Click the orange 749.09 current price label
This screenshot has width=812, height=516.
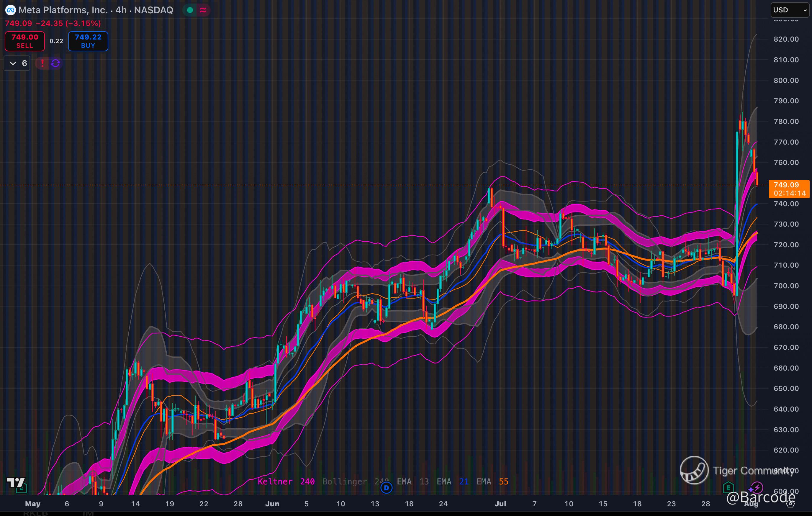click(x=789, y=189)
